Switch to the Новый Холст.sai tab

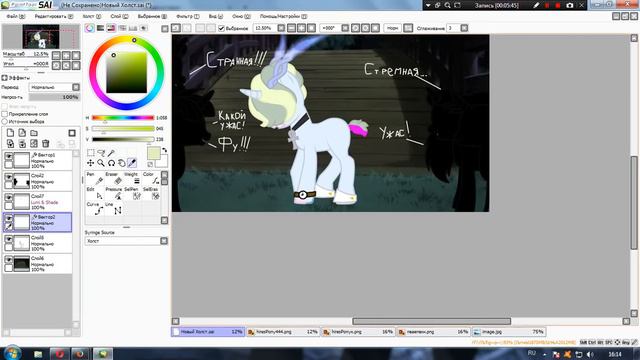click(208, 332)
